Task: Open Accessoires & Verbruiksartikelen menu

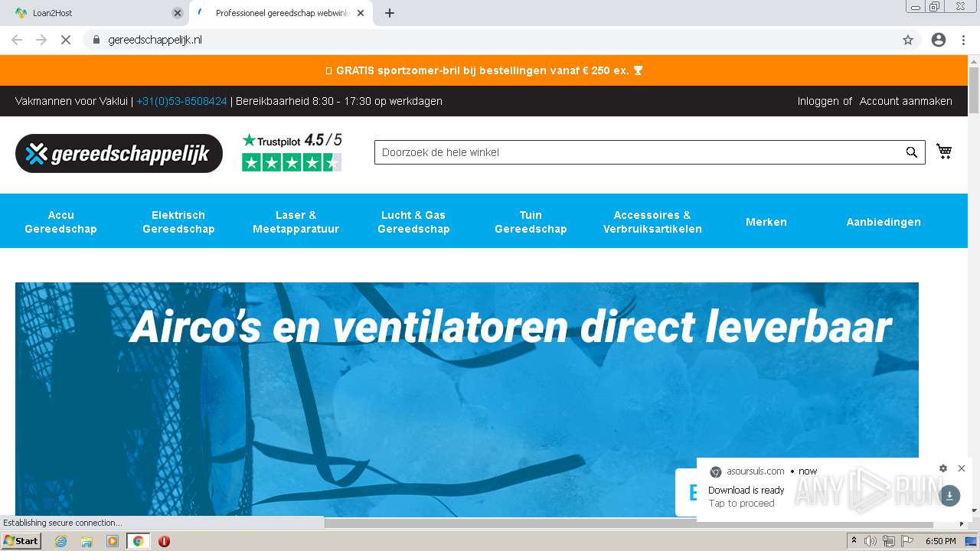Action: [x=652, y=222]
